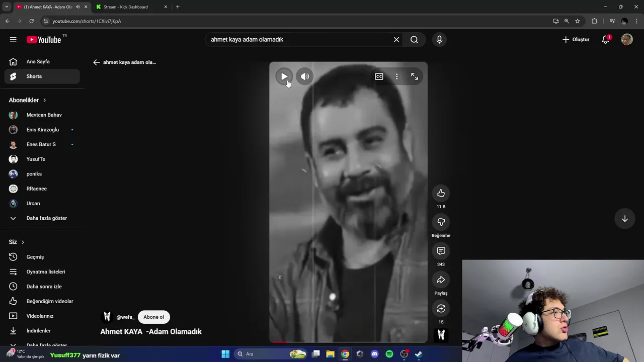
Task: Open Videolarınız in the sidebar
Action: click(x=42, y=316)
